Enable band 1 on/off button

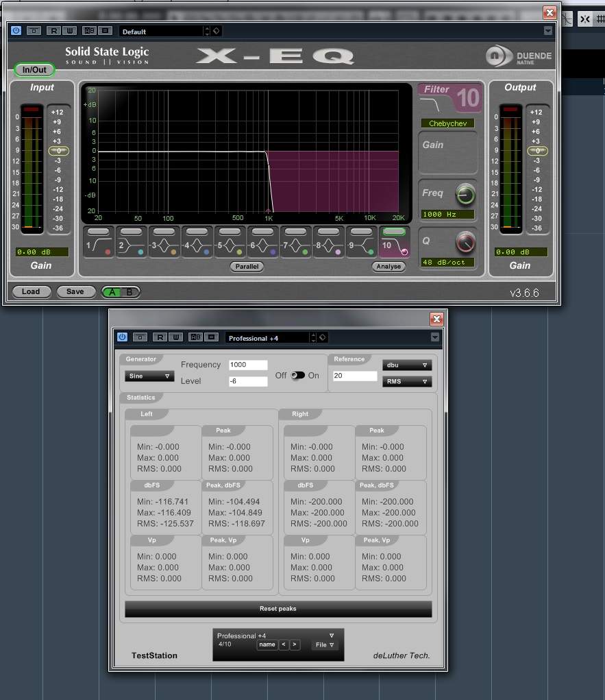tap(99, 231)
